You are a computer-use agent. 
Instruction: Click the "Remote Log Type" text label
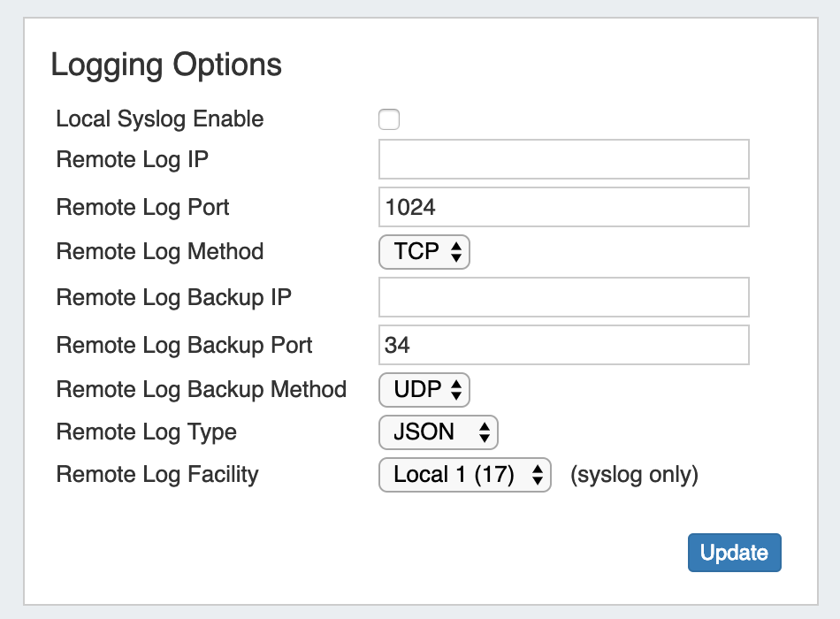tap(147, 432)
